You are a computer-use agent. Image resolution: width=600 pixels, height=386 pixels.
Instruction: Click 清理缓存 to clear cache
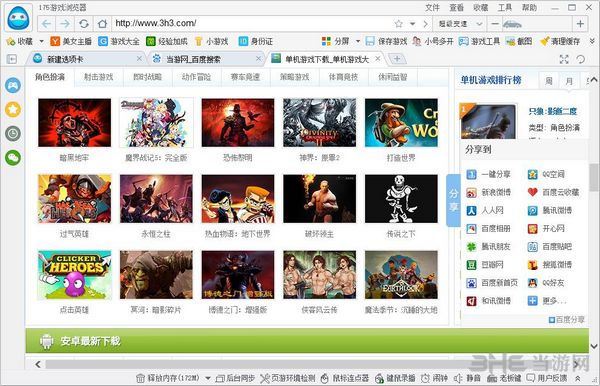pos(560,41)
